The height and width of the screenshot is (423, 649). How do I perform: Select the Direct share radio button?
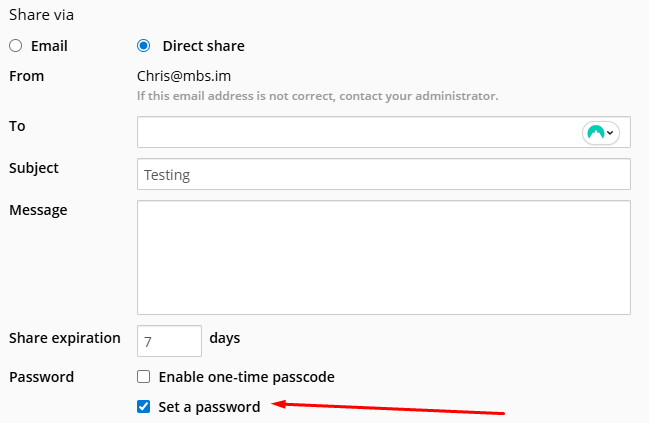144,46
